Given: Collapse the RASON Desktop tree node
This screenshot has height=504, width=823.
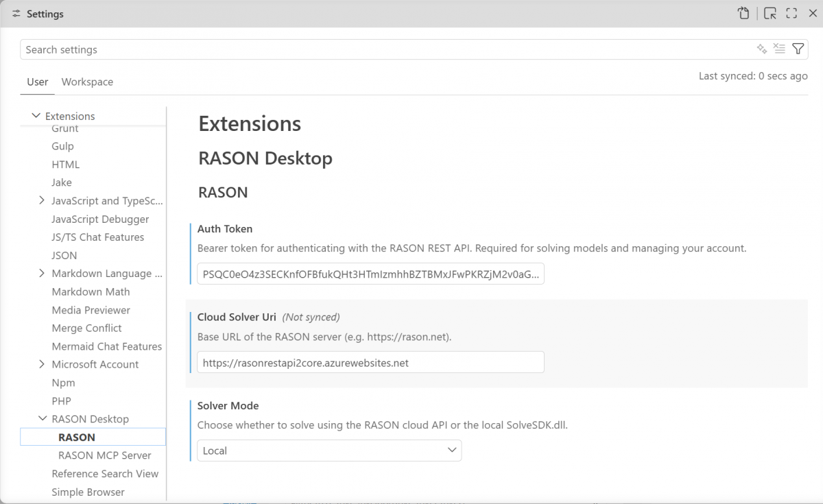Looking at the screenshot, I should (x=43, y=419).
